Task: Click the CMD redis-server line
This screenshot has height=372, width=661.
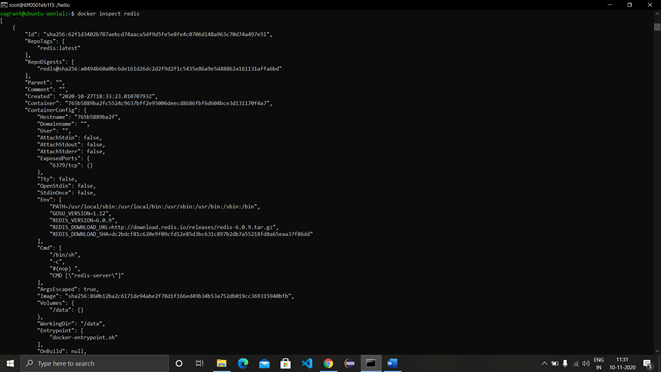Action: [x=87, y=275]
